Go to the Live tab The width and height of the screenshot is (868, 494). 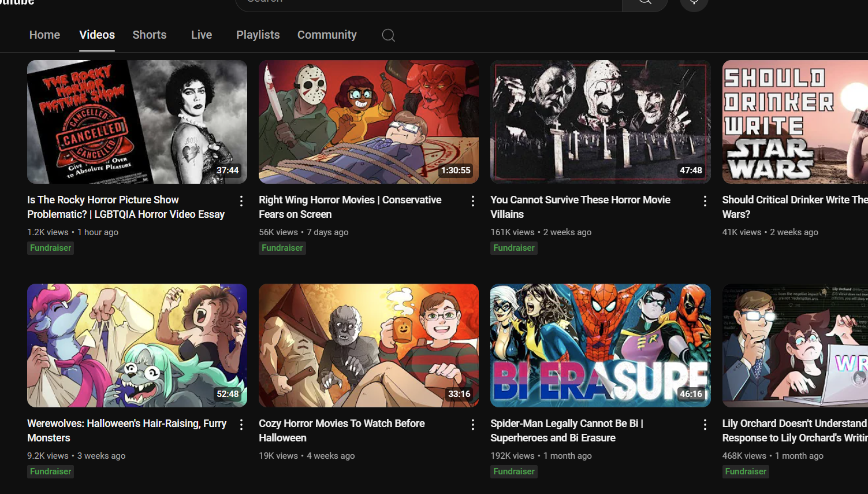tap(202, 35)
